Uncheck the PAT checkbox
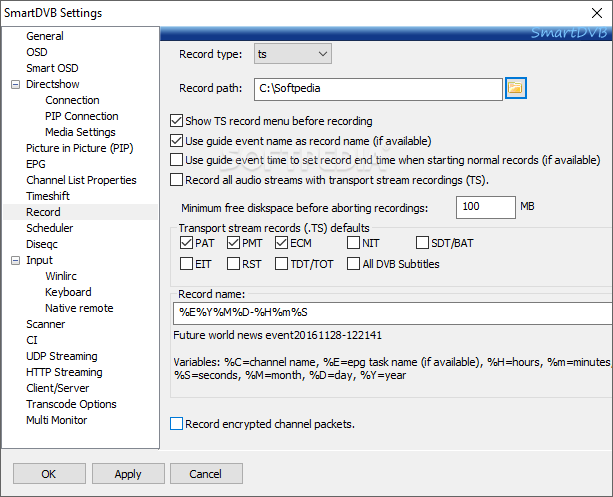Viewport: 613px width, 497px height. [x=186, y=243]
